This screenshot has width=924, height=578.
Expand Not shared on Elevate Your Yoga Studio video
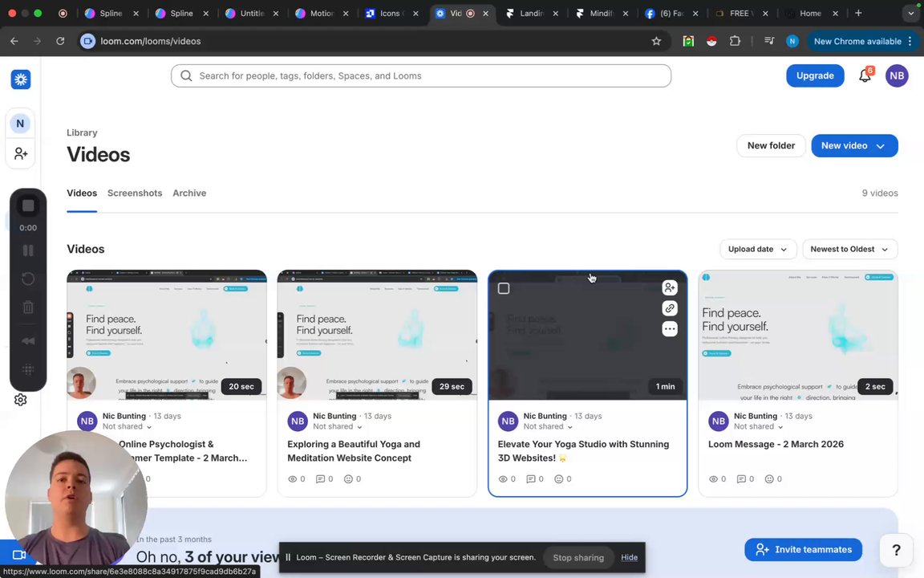548,426
